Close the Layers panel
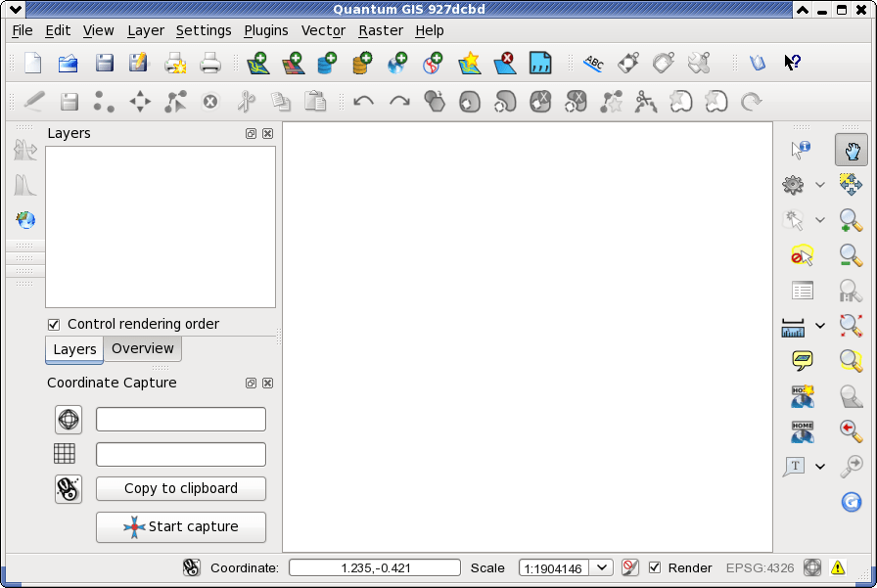877x588 pixels. [x=268, y=134]
